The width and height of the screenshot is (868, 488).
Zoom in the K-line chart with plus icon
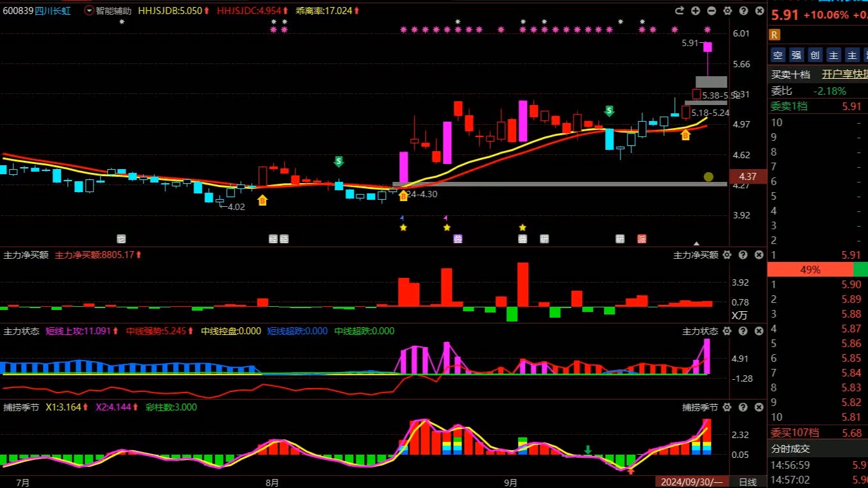coord(696,11)
